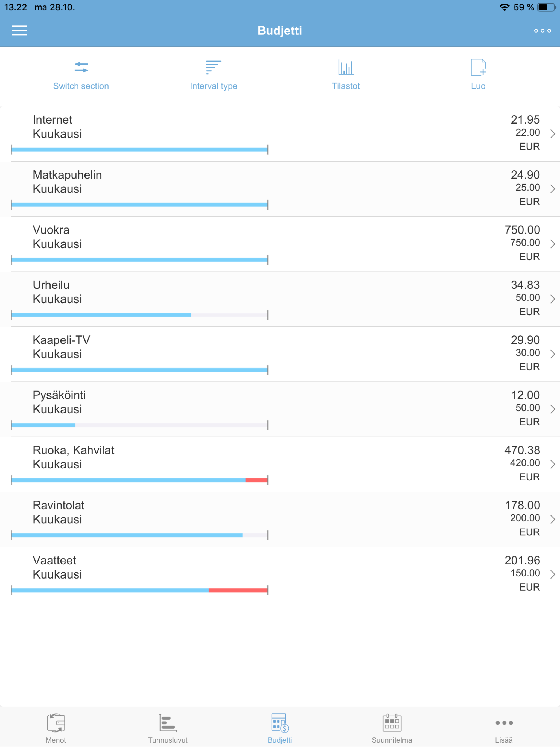This screenshot has width=560, height=747.
Task: Click Ravintolat budget progress bar
Action: (139, 535)
